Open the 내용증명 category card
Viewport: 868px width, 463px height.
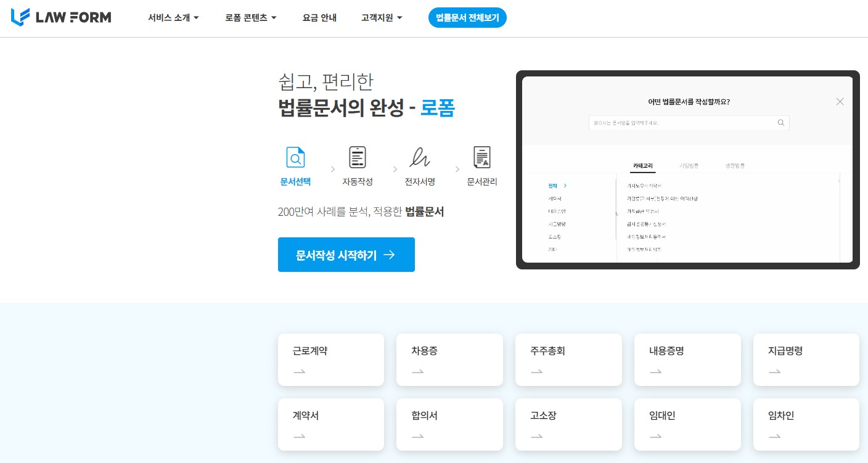[687, 360]
